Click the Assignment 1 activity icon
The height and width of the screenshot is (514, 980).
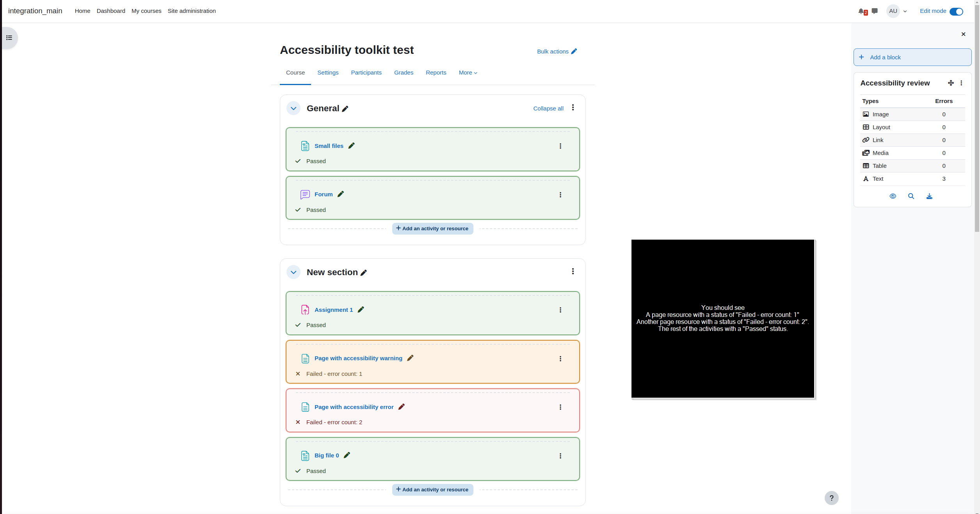pyautogui.click(x=305, y=310)
